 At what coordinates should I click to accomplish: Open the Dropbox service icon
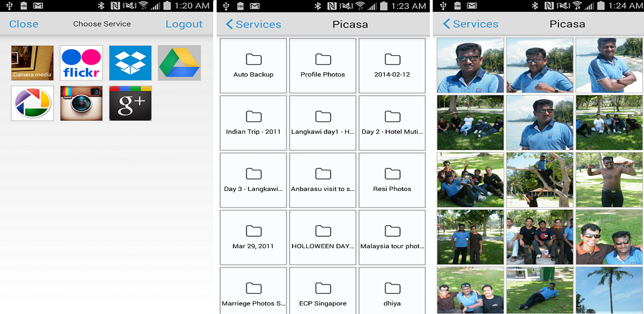130,63
